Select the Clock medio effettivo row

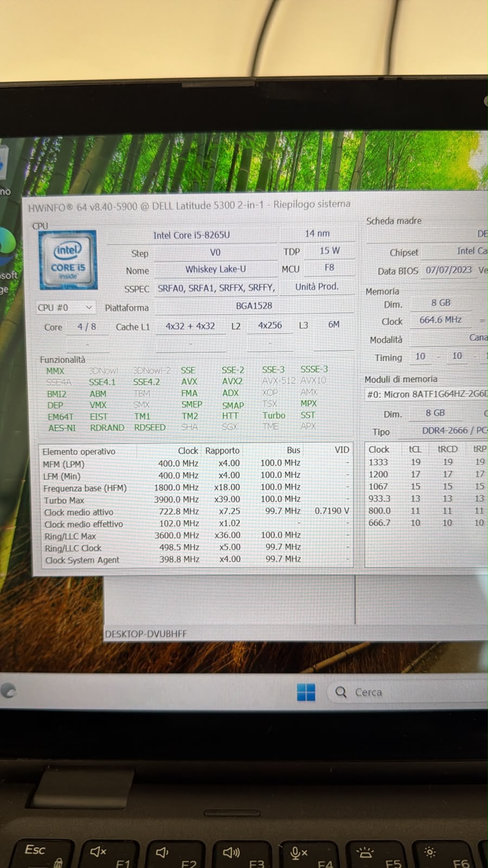[x=196, y=523]
